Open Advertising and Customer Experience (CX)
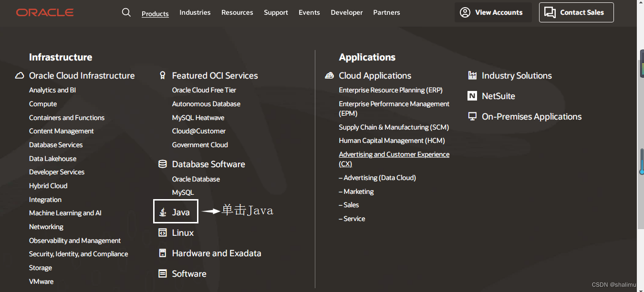This screenshot has width=644, height=292. 394,159
